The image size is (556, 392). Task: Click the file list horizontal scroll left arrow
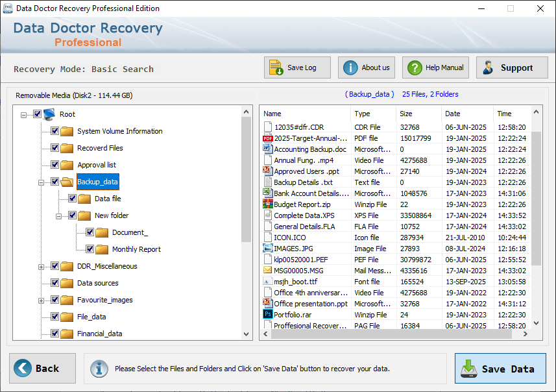265,334
